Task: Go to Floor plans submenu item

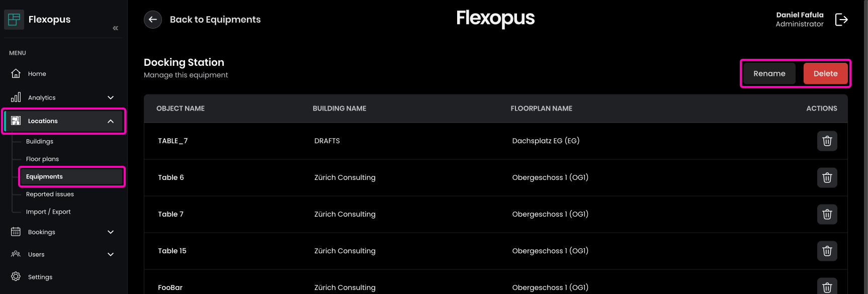Action: tap(42, 159)
